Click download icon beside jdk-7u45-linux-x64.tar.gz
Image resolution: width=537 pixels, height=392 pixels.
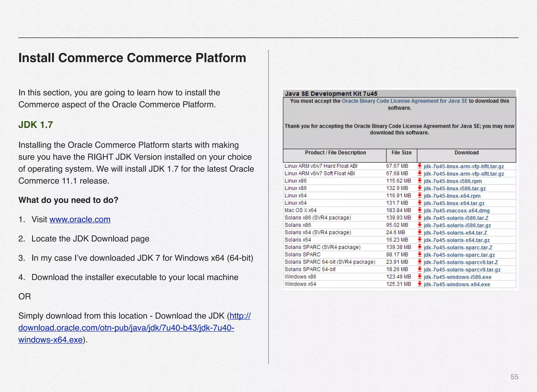coord(420,203)
